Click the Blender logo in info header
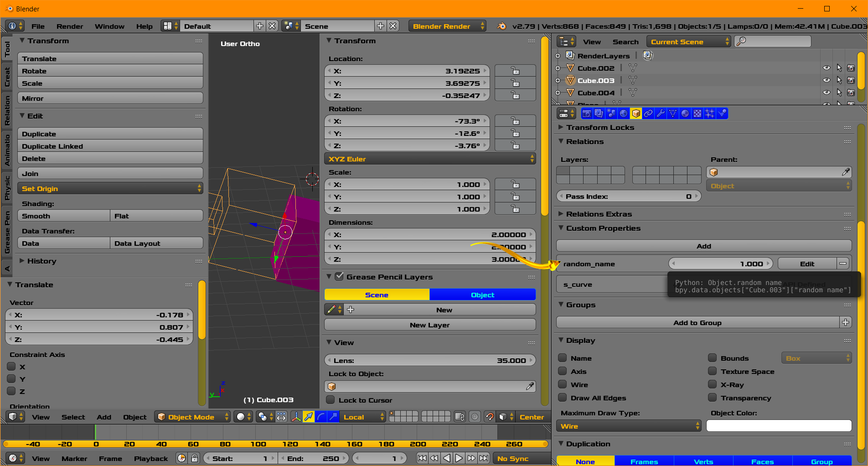The height and width of the screenshot is (466, 868). point(501,26)
